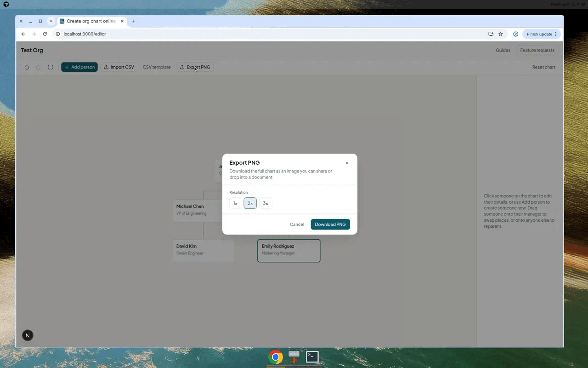Click the Next.js dev indicator icon
The image size is (588, 368).
tap(28, 335)
